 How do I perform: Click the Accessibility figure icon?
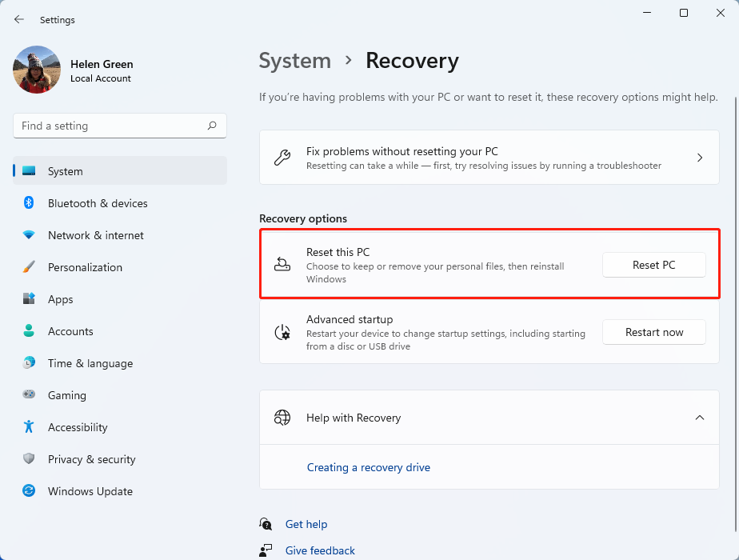29,426
